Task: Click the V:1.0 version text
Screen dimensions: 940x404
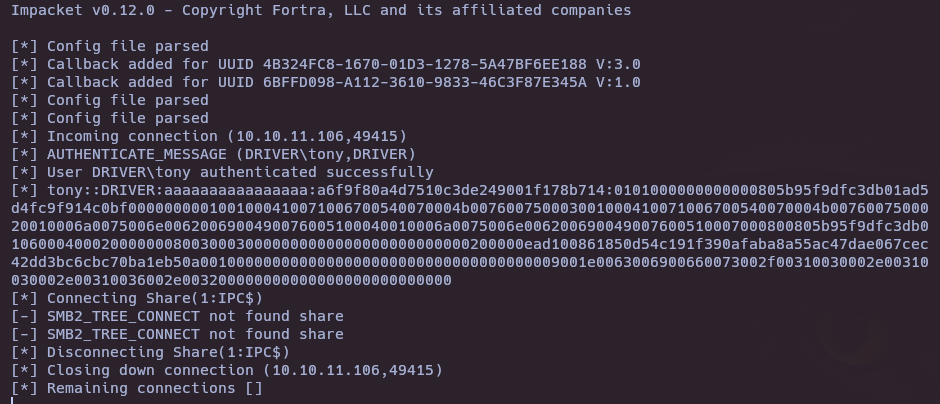Action: tap(618, 82)
